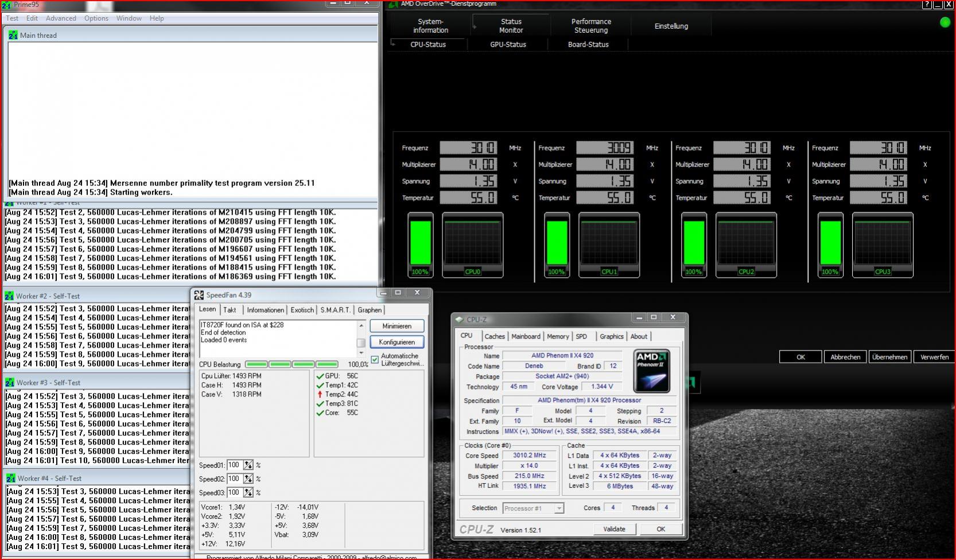Adjust the Speed03 spinner control
The width and height of the screenshot is (956, 560).
click(248, 493)
